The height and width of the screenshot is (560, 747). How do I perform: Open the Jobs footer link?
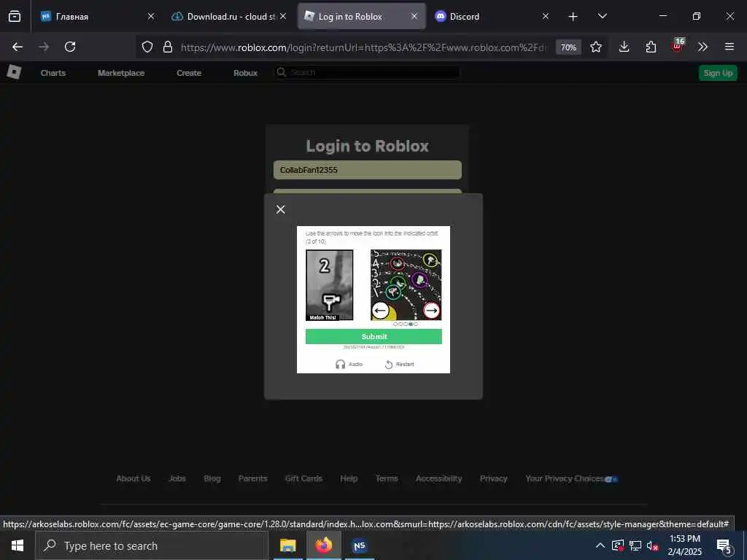177,478
